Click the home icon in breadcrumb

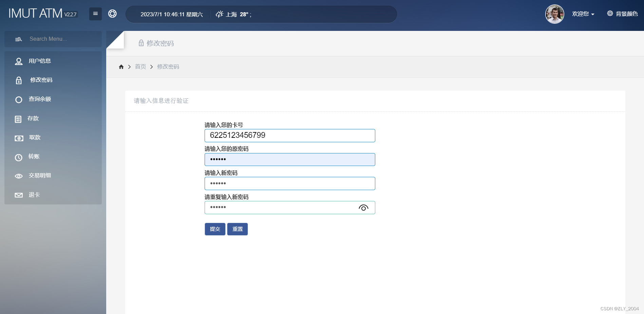(x=121, y=67)
